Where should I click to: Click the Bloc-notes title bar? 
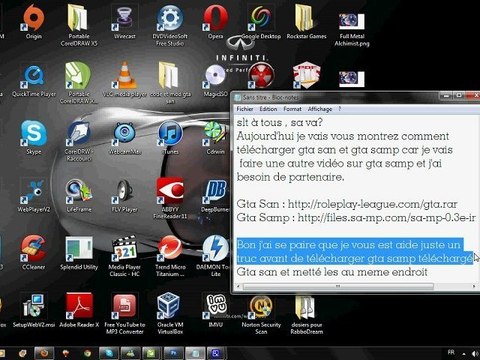pyautogui.click(x=337, y=97)
